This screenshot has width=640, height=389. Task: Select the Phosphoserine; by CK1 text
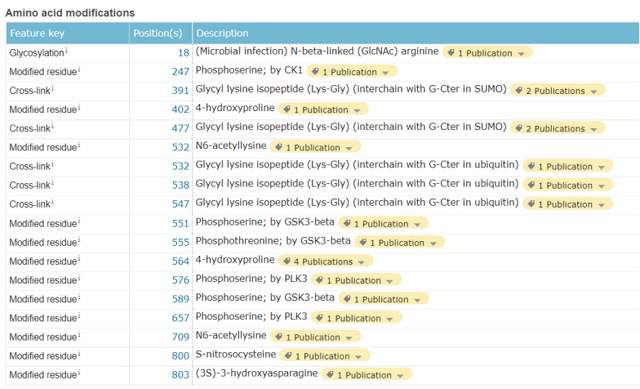coord(249,70)
